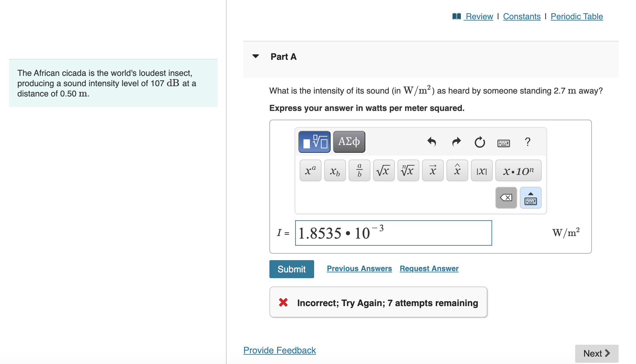Insert superscript exponent template
The image size is (636, 364).
tap(310, 170)
